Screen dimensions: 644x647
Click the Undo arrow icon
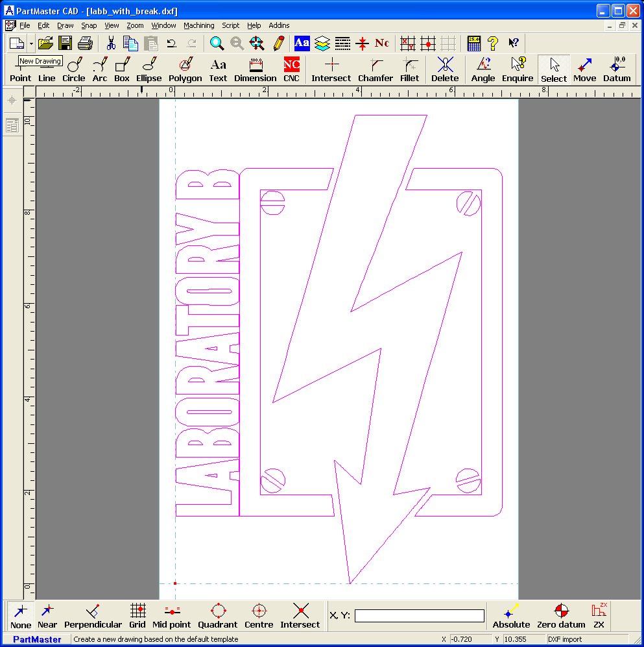pyautogui.click(x=171, y=43)
